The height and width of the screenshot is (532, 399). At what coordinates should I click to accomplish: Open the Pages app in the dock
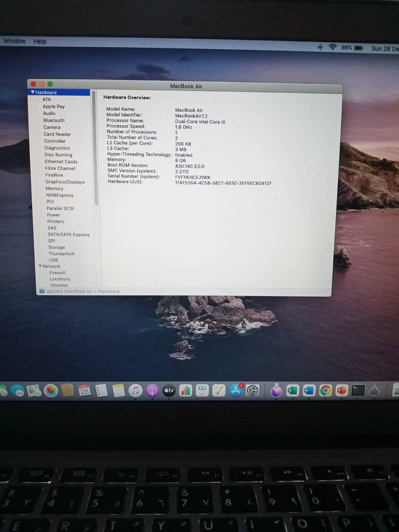point(219,391)
